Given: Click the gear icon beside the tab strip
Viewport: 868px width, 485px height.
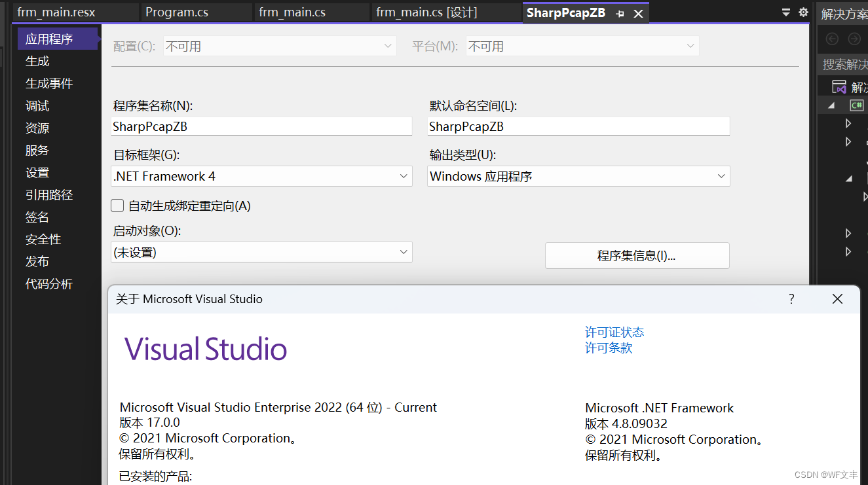Looking at the screenshot, I should click(x=803, y=12).
